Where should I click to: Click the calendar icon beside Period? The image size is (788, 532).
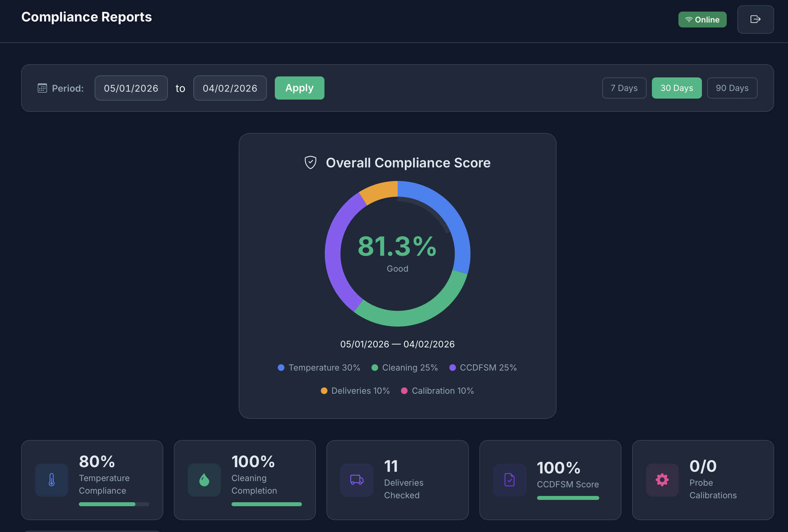(x=42, y=88)
